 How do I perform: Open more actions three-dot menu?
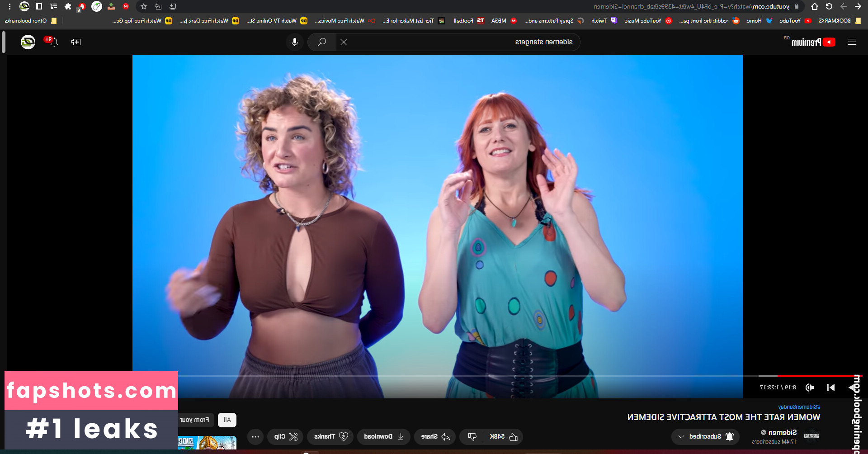[x=255, y=437]
